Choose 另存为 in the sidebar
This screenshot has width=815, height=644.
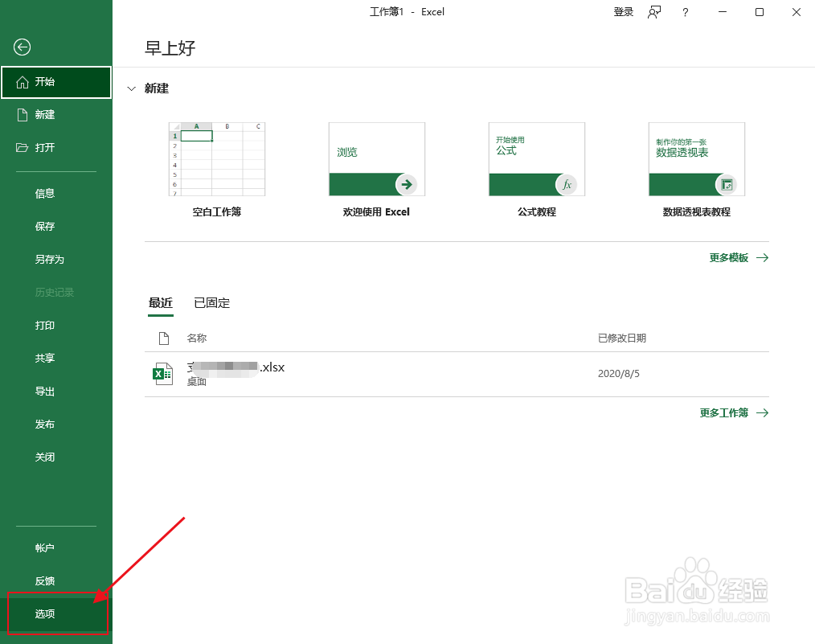[x=56, y=260]
